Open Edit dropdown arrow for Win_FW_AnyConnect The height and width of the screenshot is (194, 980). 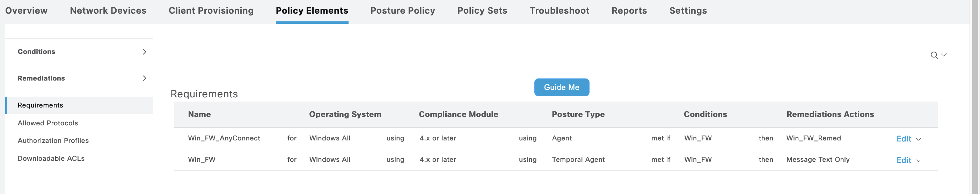(919, 139)
